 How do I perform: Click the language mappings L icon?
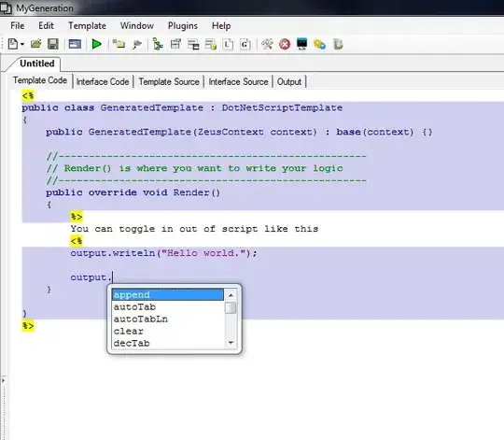[228, 44]
